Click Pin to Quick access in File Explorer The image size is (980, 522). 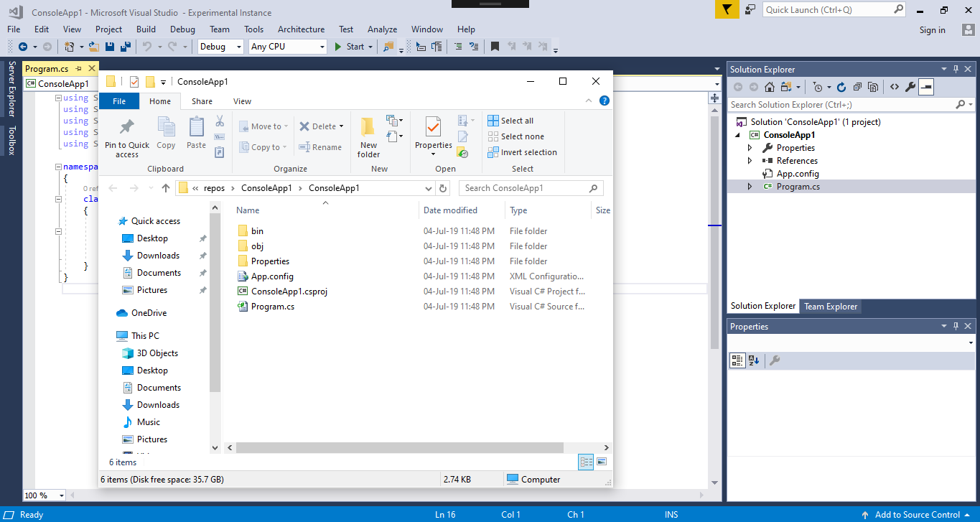tap(127, 138)
